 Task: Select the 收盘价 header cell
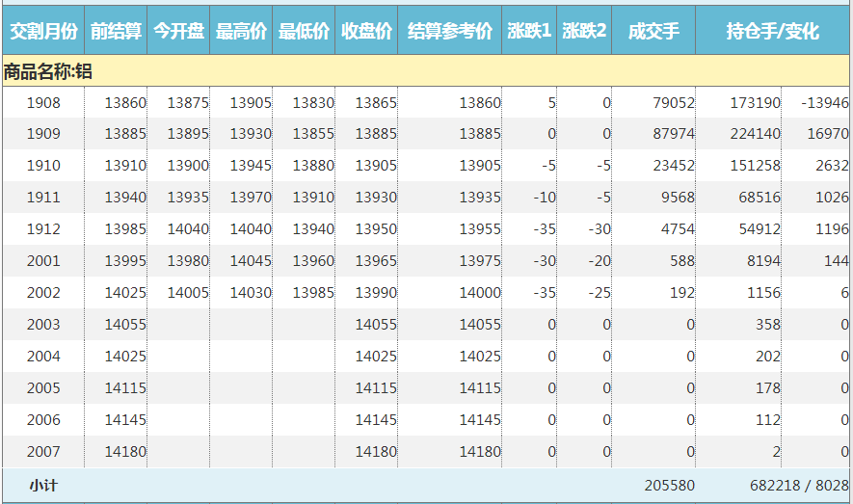coord(366,32)
